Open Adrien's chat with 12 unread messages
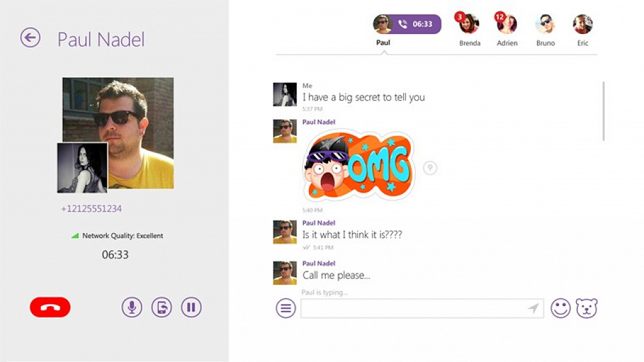 (507, 30)
